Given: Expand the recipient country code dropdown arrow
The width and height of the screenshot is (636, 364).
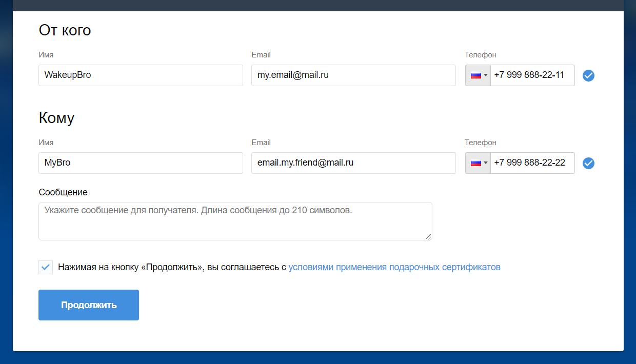Looking at the screenshot, I should pyautogui.click(x=486, y=163).
